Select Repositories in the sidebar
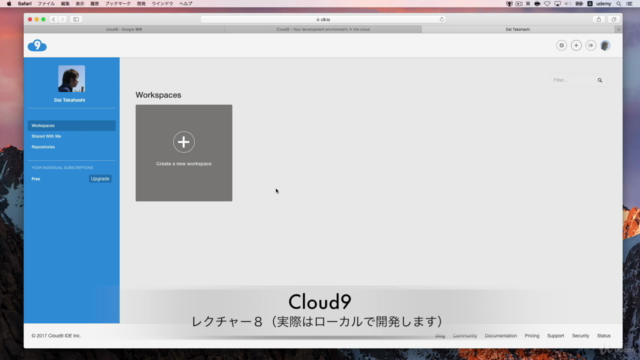 tap(43, 147)
